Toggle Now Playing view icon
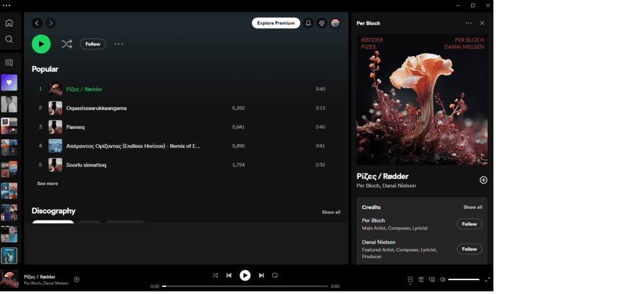644x294 pixels. tap(410, 280)
